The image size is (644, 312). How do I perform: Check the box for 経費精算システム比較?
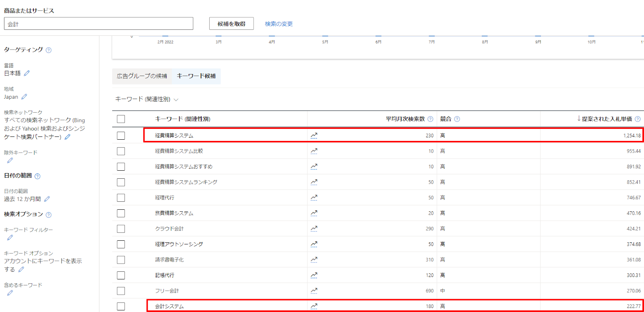121,151
